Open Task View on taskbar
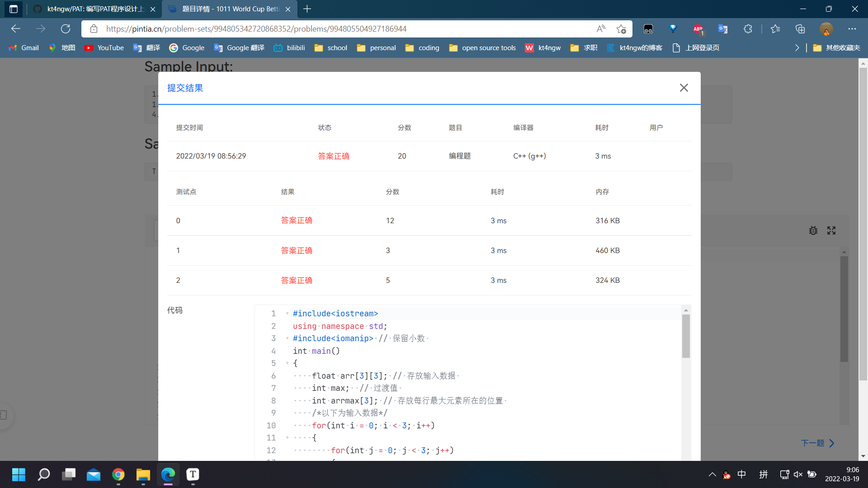 click(69, 474)
